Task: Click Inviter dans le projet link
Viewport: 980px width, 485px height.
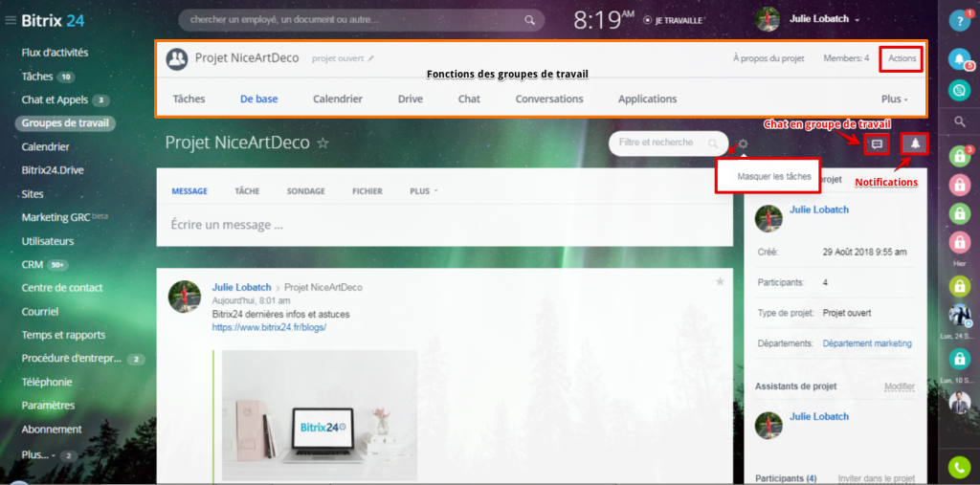Action: coord(877,478)
